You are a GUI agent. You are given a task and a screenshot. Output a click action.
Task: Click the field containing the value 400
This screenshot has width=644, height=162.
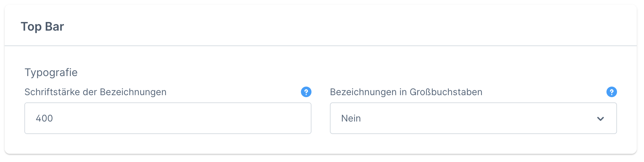(x=168, y=118)
